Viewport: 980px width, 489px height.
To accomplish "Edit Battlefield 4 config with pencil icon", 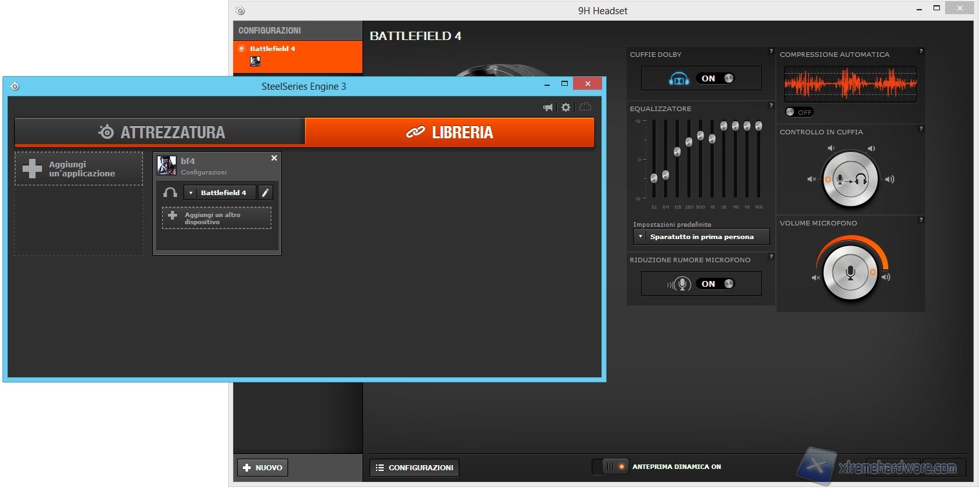I will point(266,192).
